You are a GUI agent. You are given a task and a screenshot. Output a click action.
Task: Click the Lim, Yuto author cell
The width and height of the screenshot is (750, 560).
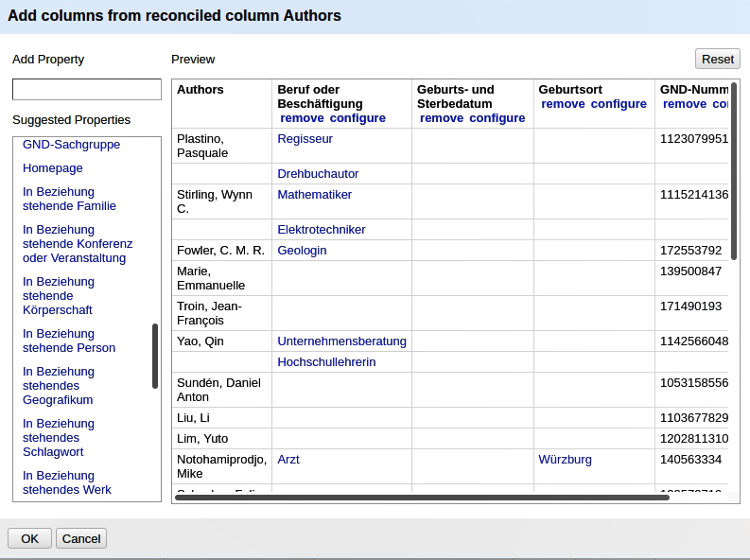(222, 439)
